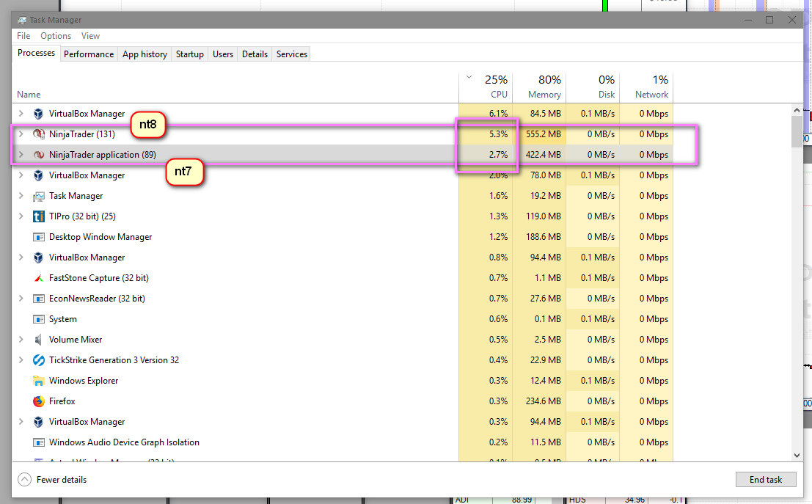Sort by the Memory column header

(539, 87)
